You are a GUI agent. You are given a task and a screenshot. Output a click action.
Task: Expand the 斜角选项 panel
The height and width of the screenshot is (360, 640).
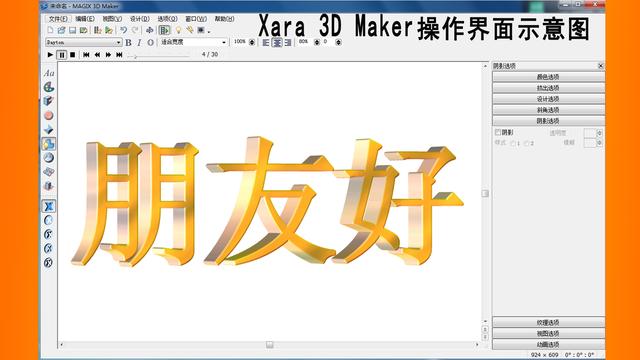(548, 110)
